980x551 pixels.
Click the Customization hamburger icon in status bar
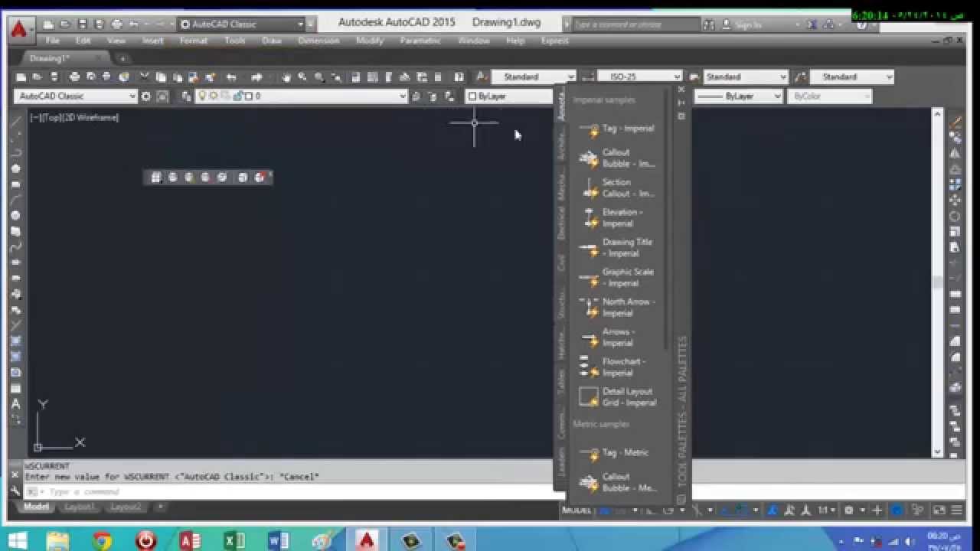coord(956,510)
